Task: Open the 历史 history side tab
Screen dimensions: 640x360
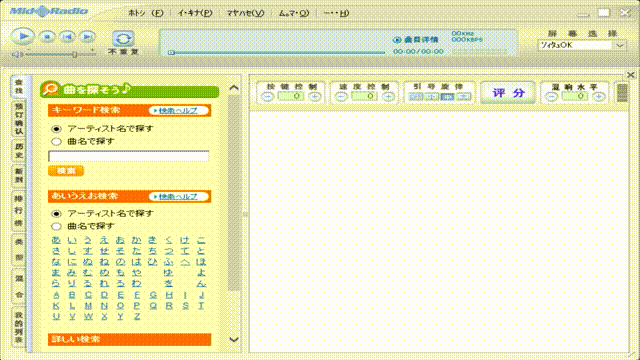Action: (x=19, y=151)
